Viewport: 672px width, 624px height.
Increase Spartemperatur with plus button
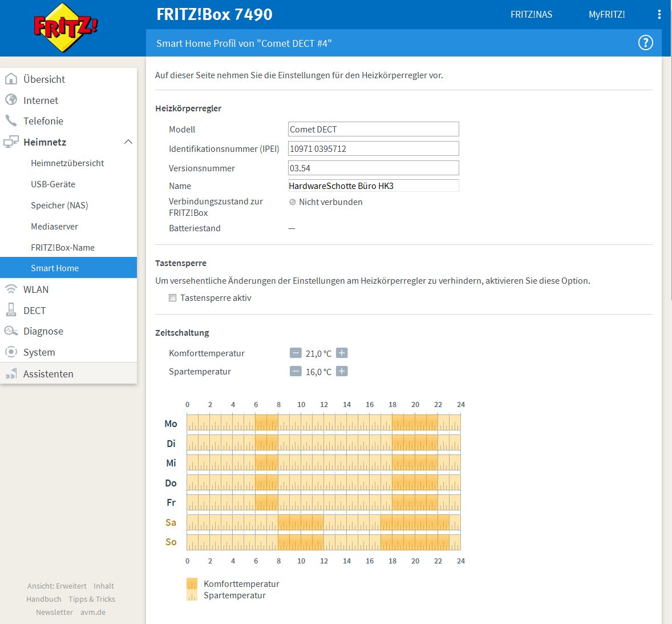pos(342,371)
